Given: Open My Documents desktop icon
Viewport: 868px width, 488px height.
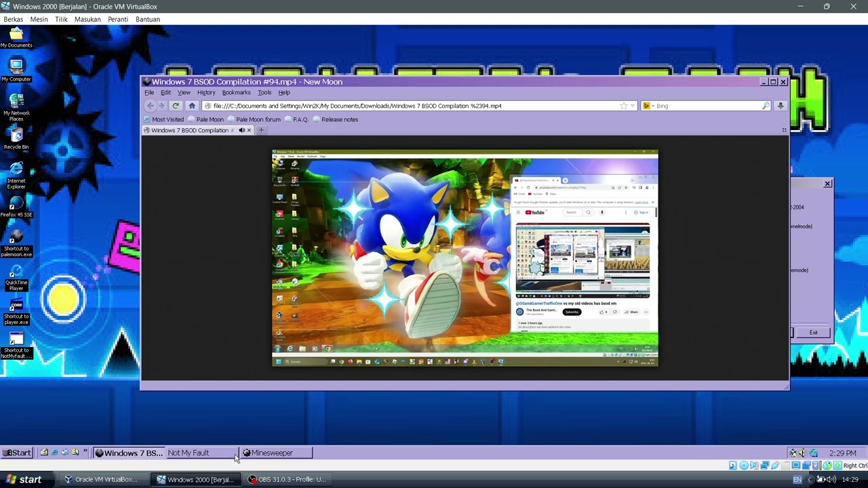Looking at the screenshot, I should (16, 37).
